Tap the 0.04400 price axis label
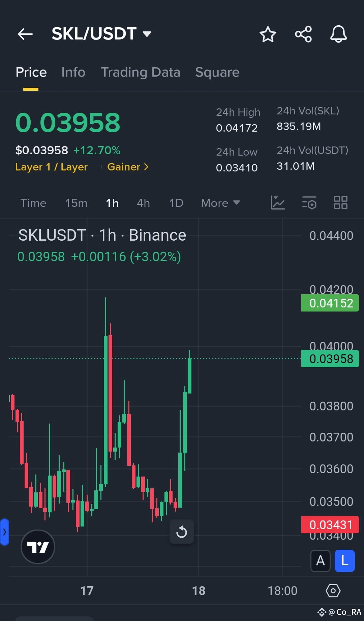The width and height of the screenshot is (364, 621). (x=331, y=236)
